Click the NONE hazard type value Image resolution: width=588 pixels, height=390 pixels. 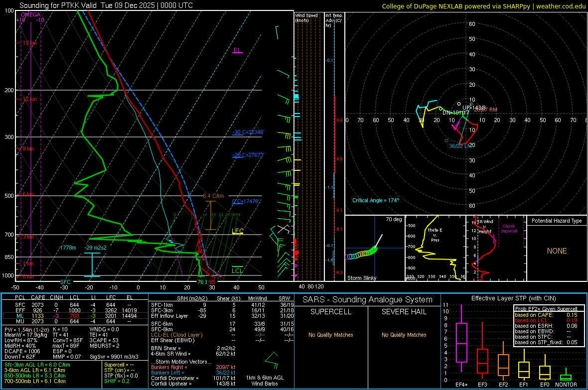pos(557,251)
